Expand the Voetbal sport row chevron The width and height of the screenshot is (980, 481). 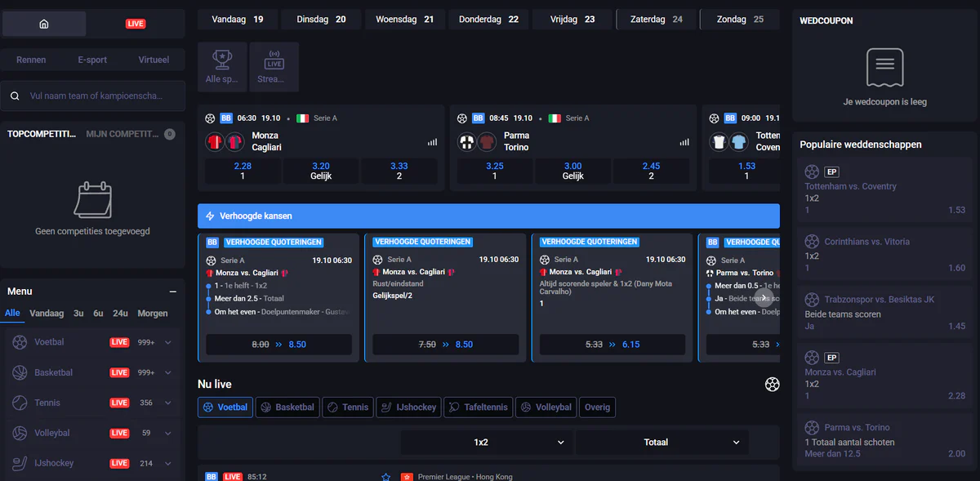tap(168, 342)
